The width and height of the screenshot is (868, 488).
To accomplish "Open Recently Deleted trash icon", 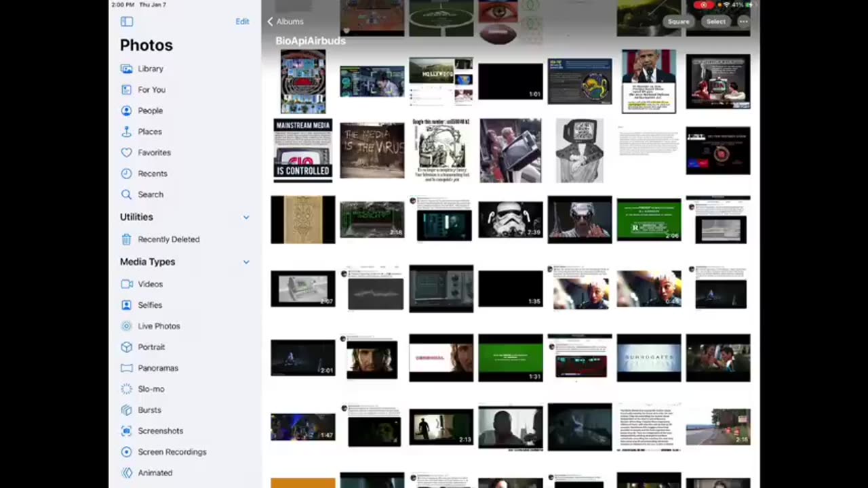I will (126, 239).
